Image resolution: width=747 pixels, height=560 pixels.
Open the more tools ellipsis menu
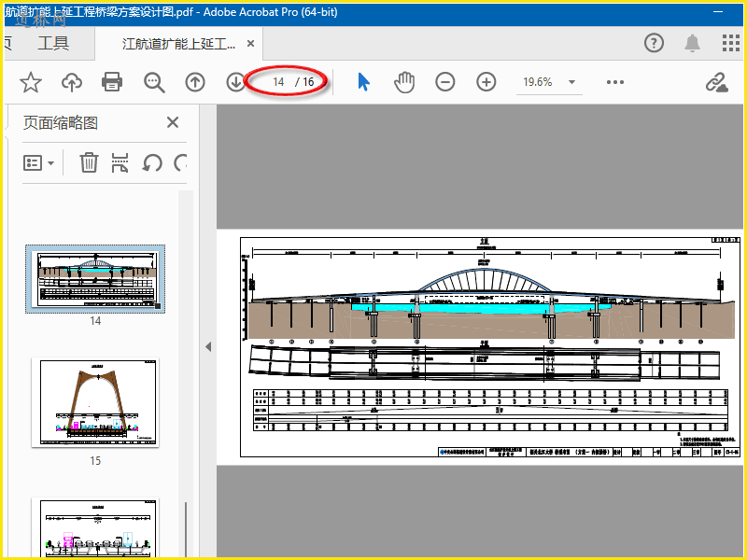click(x=615, y=82)
